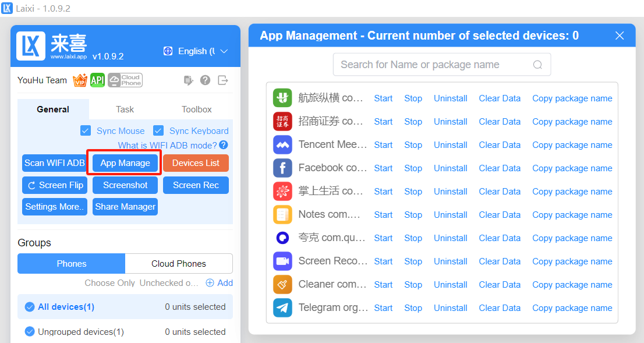Click the Screen Flip button
644x343 pixels.
click(55, 185)
